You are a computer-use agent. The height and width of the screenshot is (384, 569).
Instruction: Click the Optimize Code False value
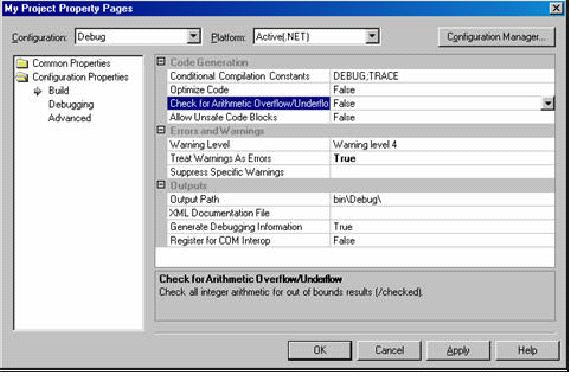click(442, 90)
